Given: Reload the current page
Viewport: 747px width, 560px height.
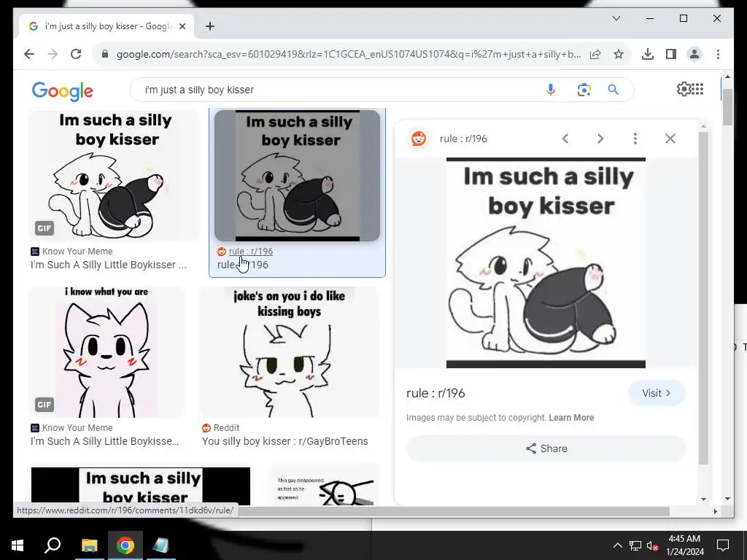Looking at the screenshot, I should tap(76, 54).
